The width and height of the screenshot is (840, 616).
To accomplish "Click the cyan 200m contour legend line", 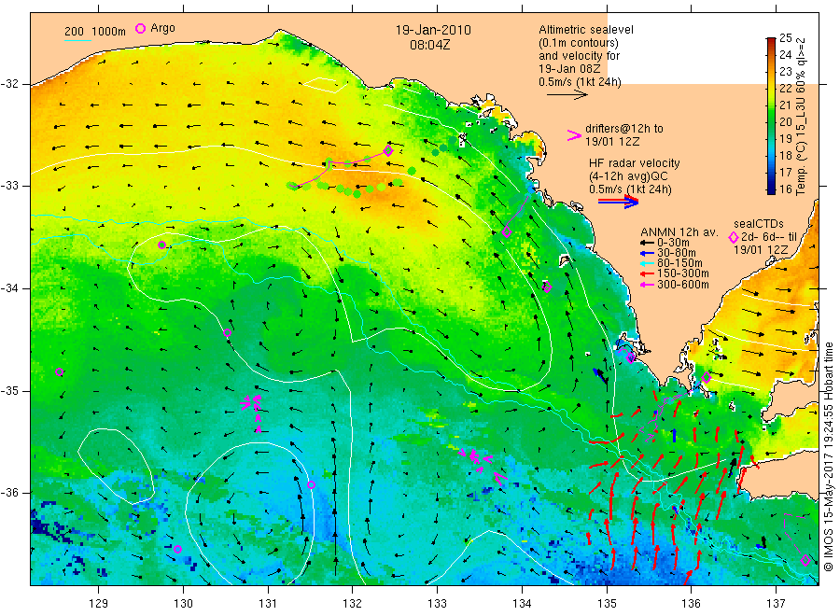I will tap(77, 40).
